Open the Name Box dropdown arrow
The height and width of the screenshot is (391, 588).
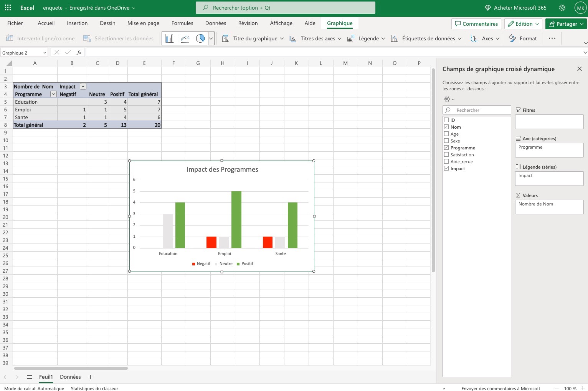(45, 53)
